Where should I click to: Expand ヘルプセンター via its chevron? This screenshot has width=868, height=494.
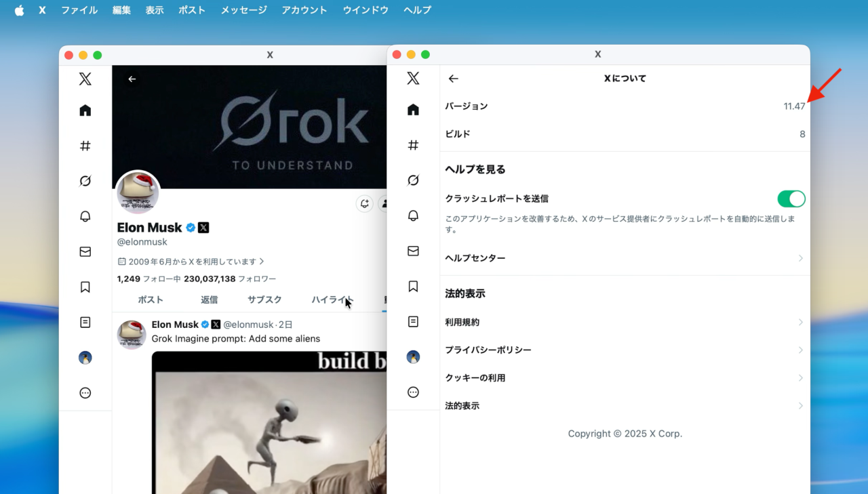click(801, 258)
